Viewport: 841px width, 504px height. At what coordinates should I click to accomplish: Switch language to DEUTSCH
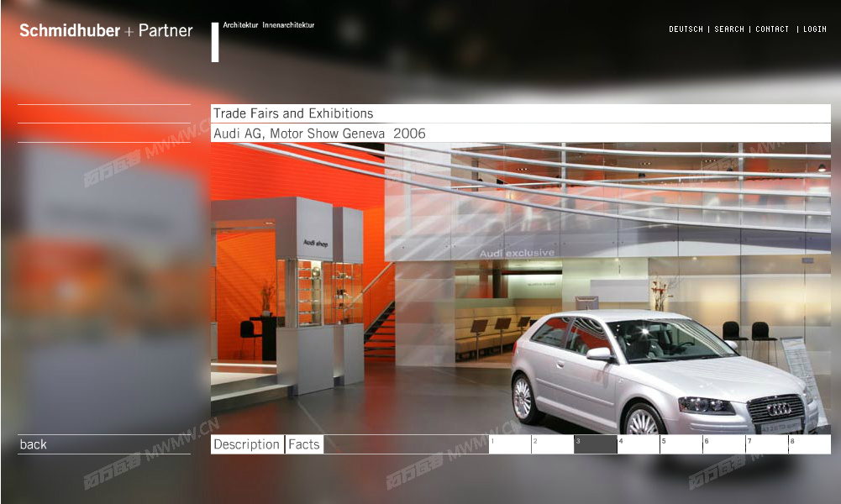(x=686, y=29)
